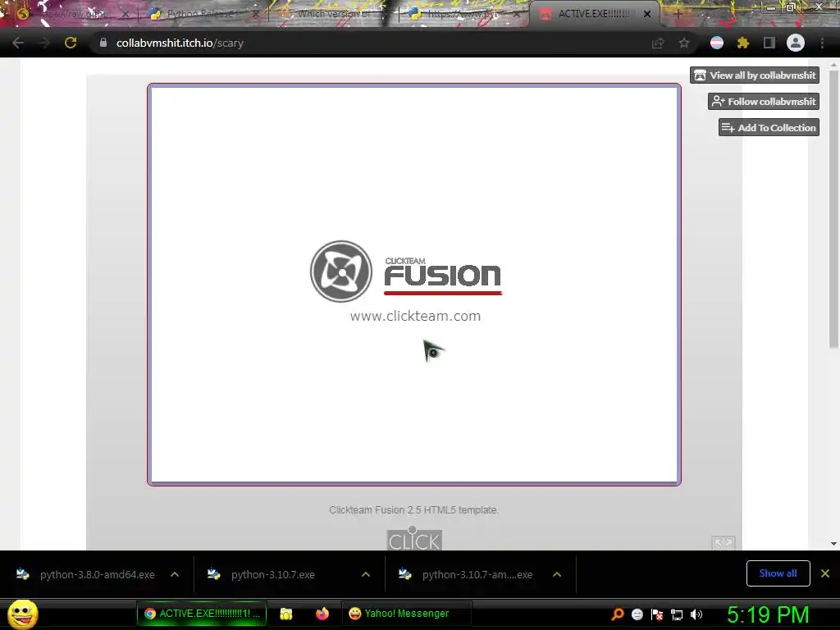
Task: Click the www.clickteam.com text
Action: pyautogui.click(x=415, y=316)
